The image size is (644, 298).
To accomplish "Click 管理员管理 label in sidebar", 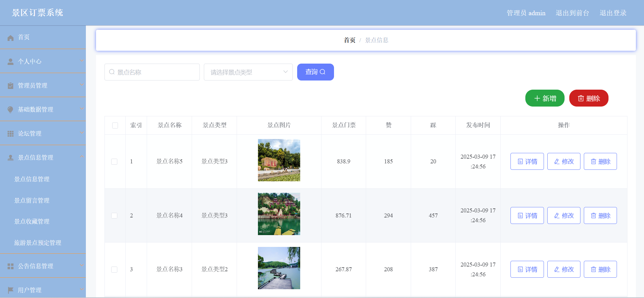I will coord(32,86).
